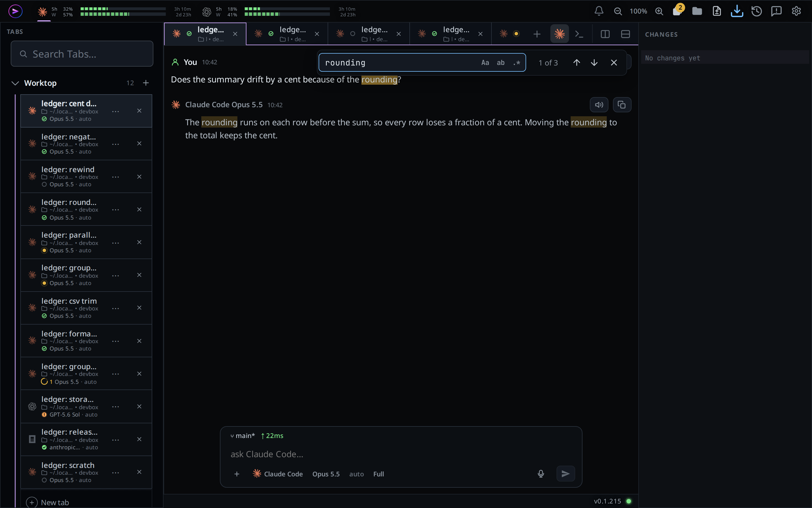
Task: Open the new terminal prompt icon
Action: [579, 34]
